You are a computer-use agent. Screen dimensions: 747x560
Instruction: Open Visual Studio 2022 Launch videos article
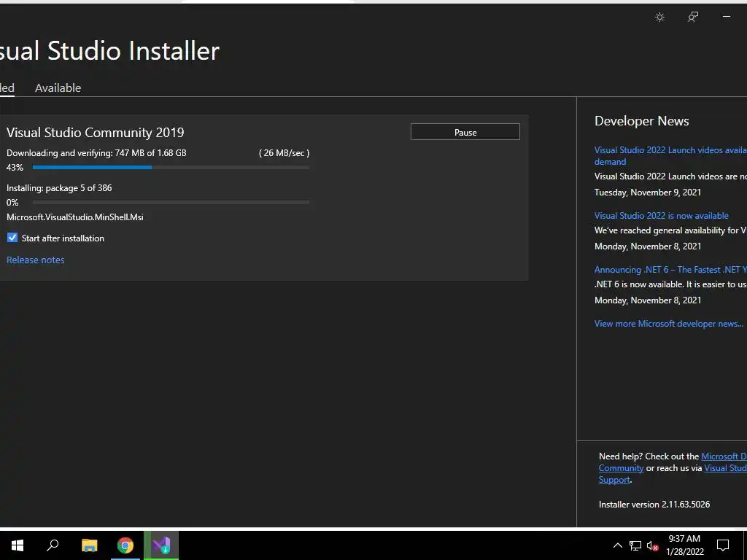[x=670, y=156]
